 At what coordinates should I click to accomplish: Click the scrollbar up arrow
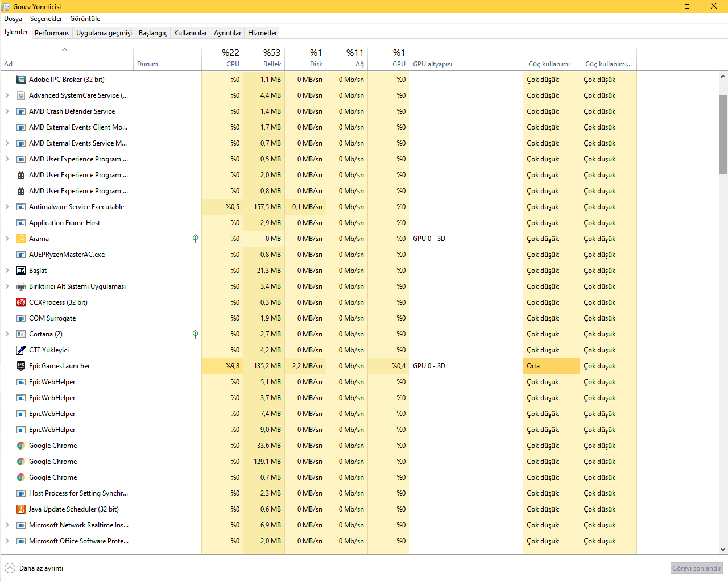coord(723,76)
